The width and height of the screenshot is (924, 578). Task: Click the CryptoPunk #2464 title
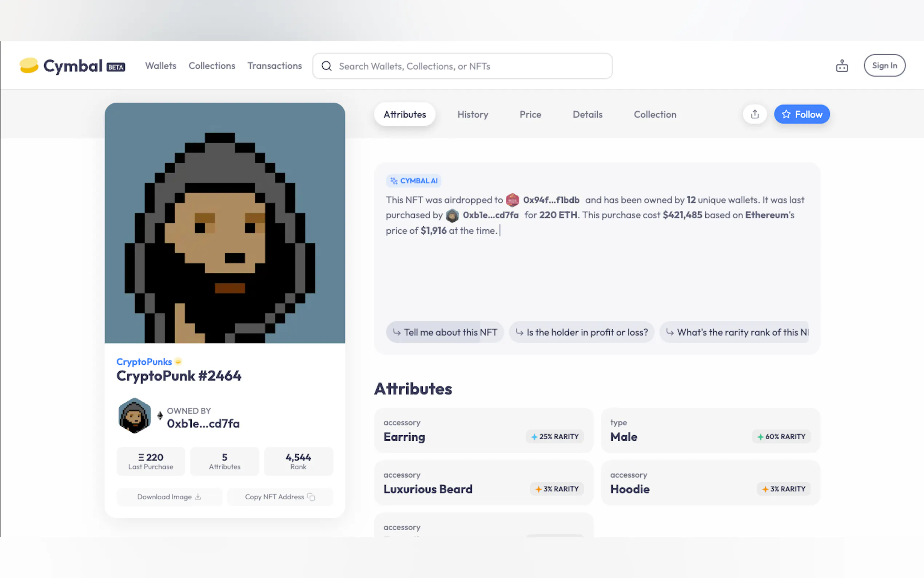pyautogui.click(x=179, y=376)
